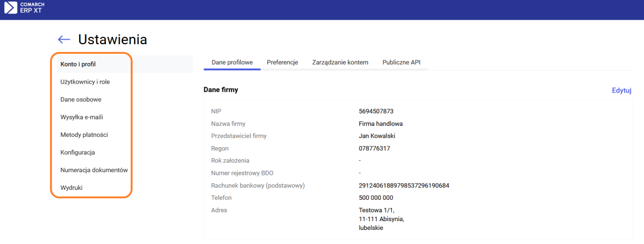Open Użytkownicy i role settings section
This screenshot has height=244, width=644.
pos(85,82)
